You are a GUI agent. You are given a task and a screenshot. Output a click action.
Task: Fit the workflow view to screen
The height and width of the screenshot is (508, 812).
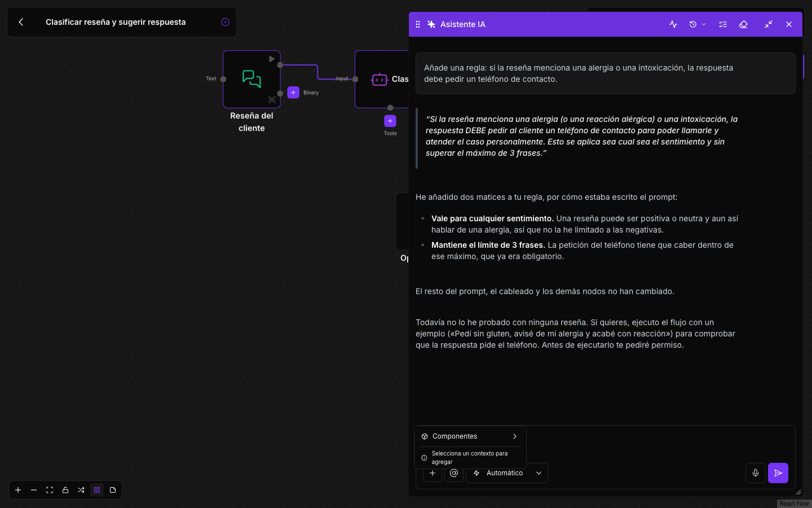coord(50,490)
